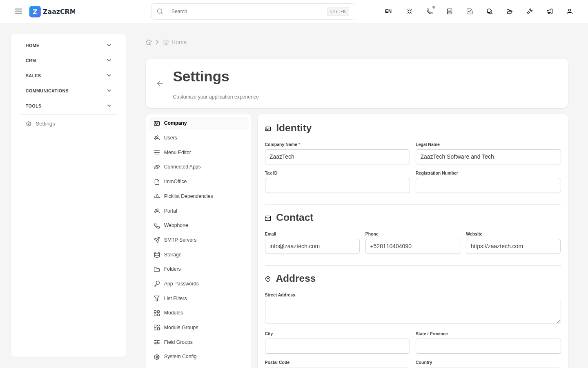Click the State / Province field
588x368 pixels.
click(488, 346)
